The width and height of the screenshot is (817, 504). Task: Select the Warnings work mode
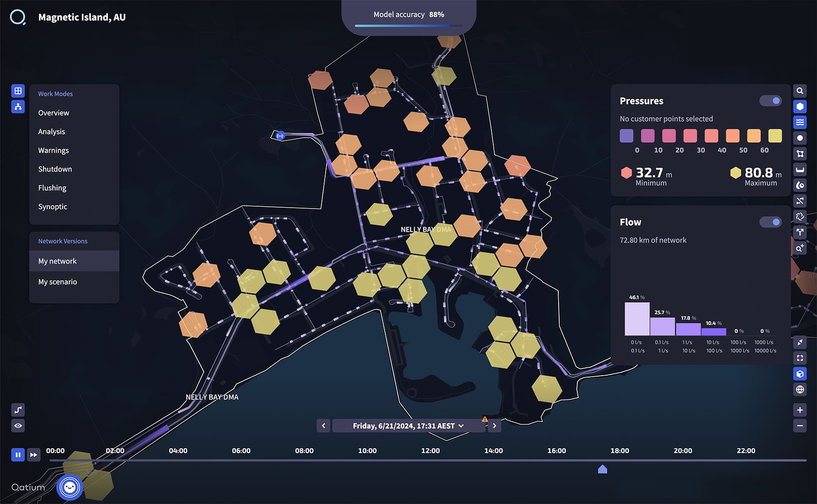pos(53,150)
